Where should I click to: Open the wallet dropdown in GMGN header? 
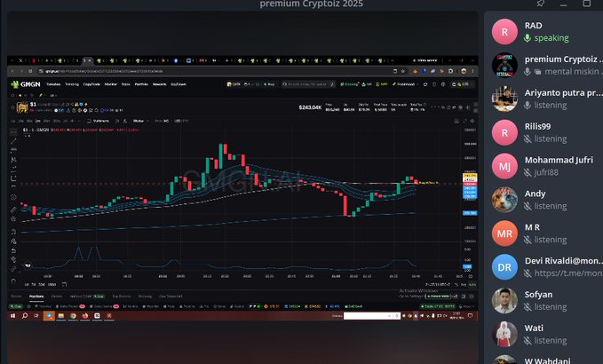click(x=463, y=84)
